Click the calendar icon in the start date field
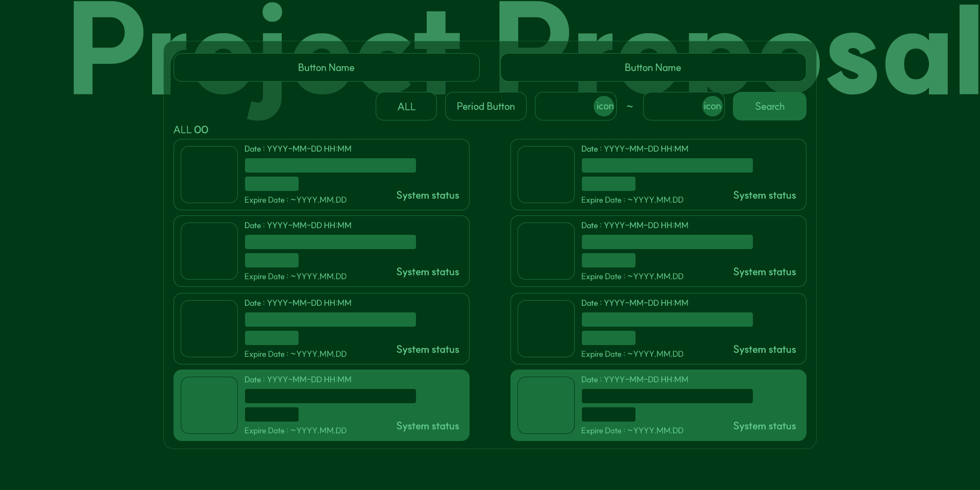 604,106
